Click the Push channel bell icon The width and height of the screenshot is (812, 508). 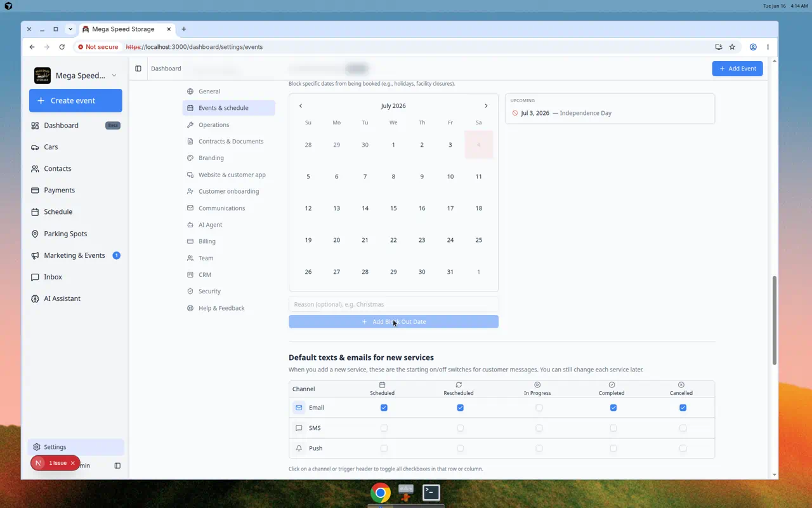point(299,448)
